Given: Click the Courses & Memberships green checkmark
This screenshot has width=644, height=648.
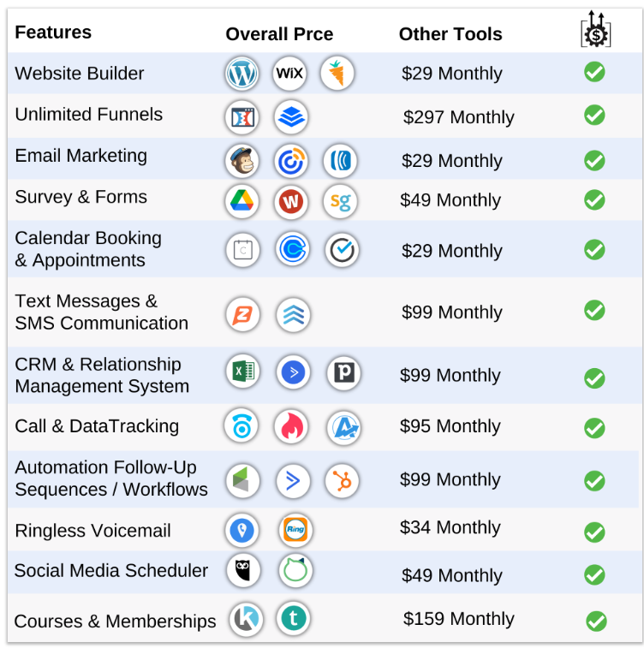Looking at the screenshot, I should click(x=596, y=621).
